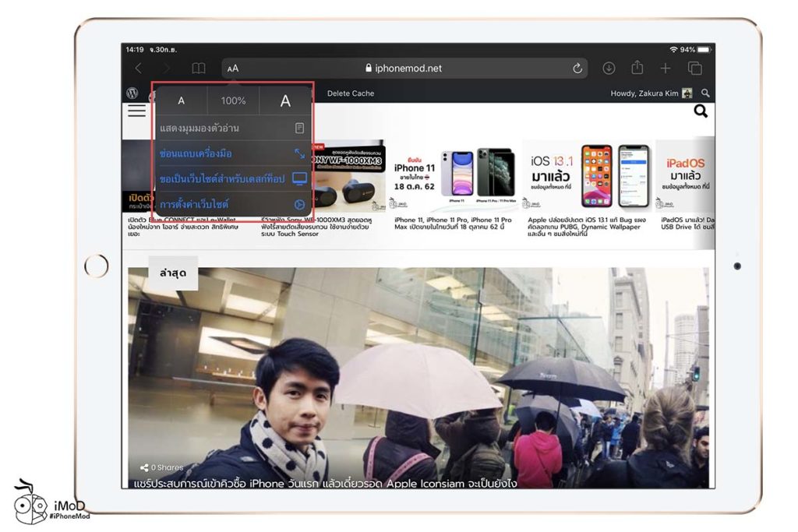This screenshot has height=532, width=798.
Task: Click 100% to reset page zoom
Action: coord(233,100)
